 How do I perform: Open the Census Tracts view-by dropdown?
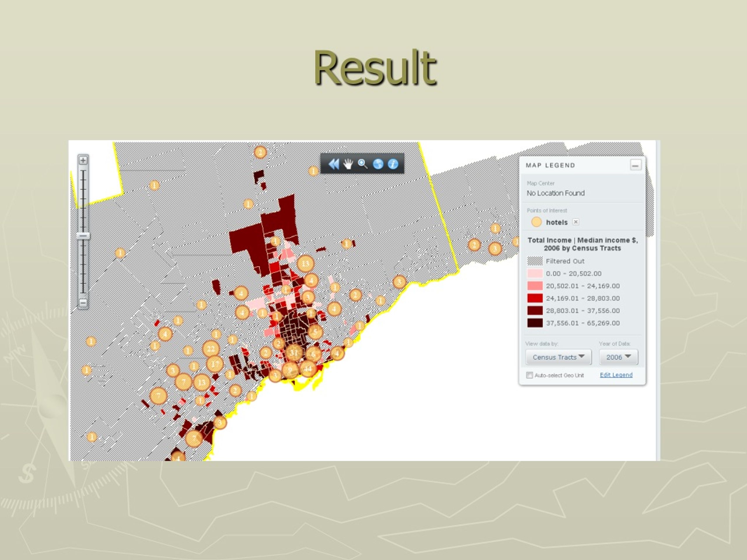[558, 357]
